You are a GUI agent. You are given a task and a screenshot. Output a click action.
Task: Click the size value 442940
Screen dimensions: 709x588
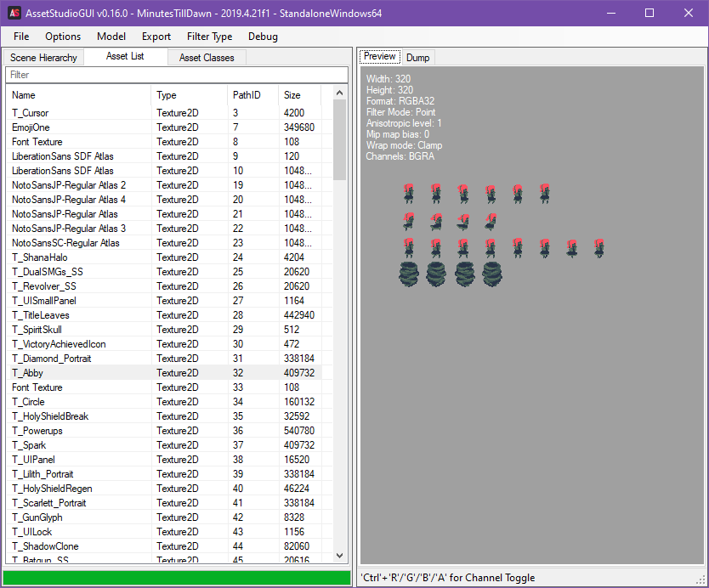point(299,315)
